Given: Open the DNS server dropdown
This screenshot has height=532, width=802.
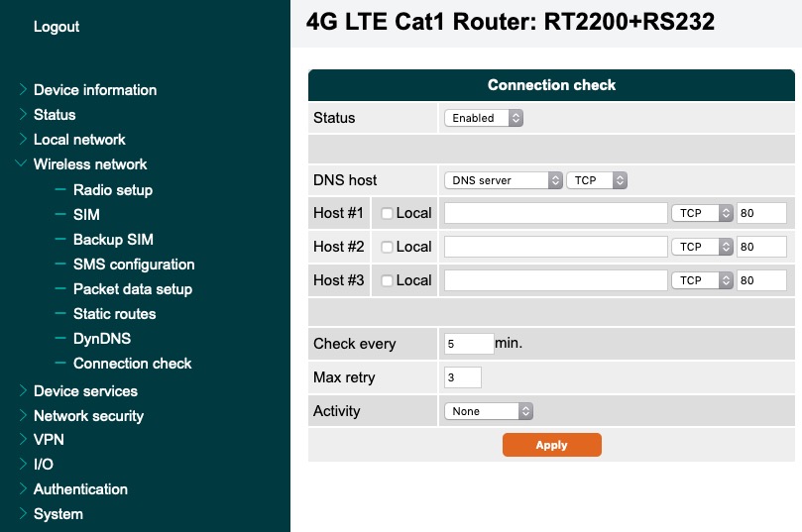Looking at the screenshot, I should tap(504, 180).
